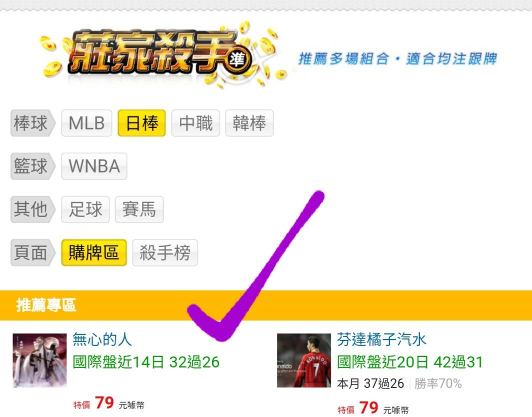
Task: Choose the 韓棒 league button
Action: point(249,123)
